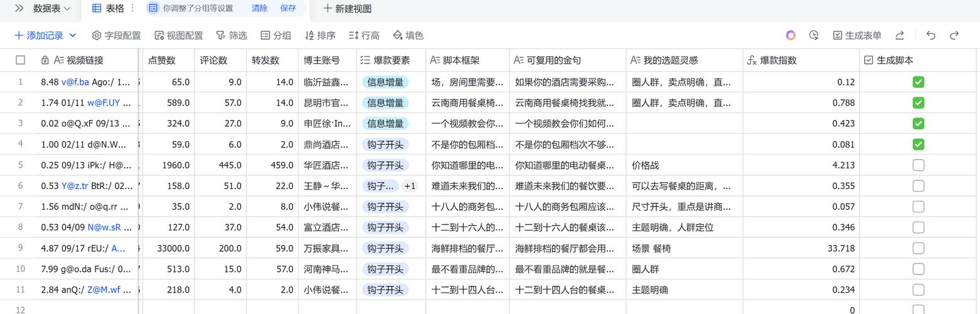Open the share icon in toolbar
This screenshot has height=314, width=980.
tap(900, 36)
